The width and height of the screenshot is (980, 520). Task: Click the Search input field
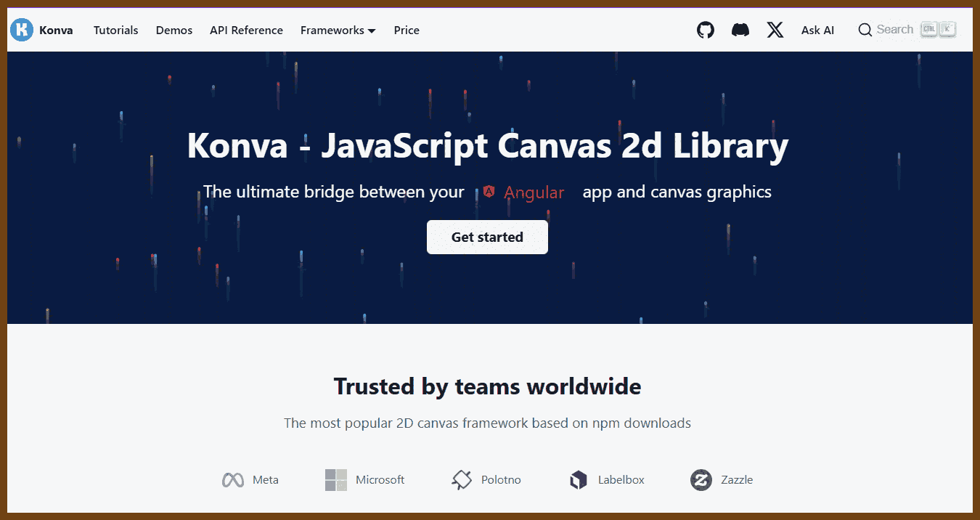click(907, 30)
